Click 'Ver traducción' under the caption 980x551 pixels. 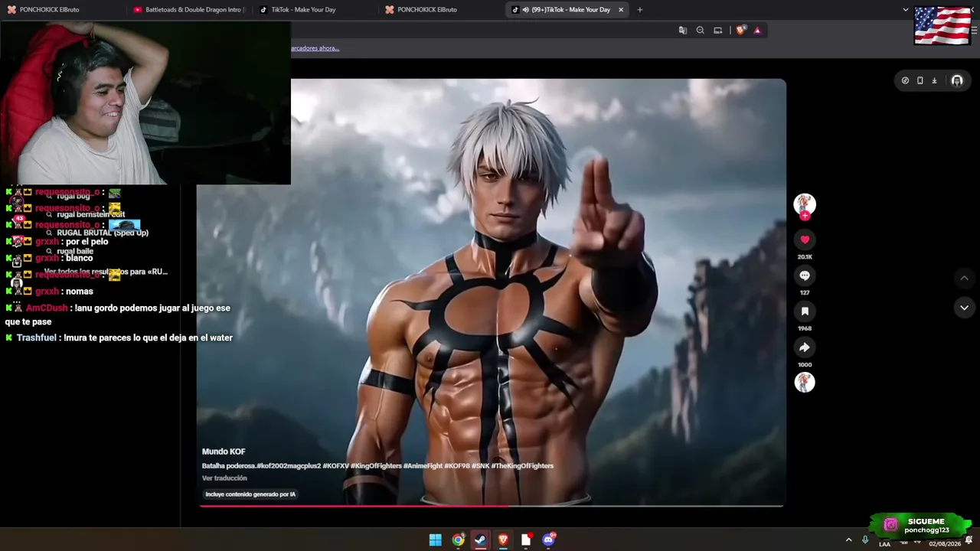pos(224,478)
